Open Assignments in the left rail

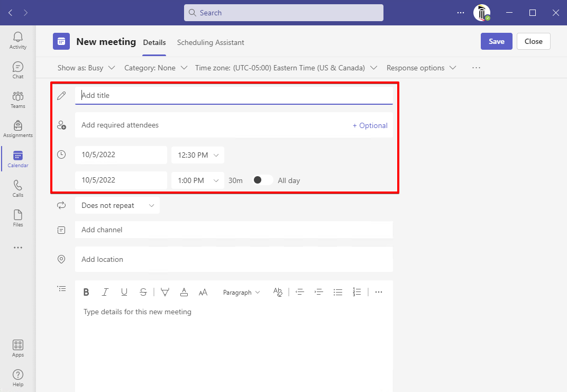click(18, 129)
